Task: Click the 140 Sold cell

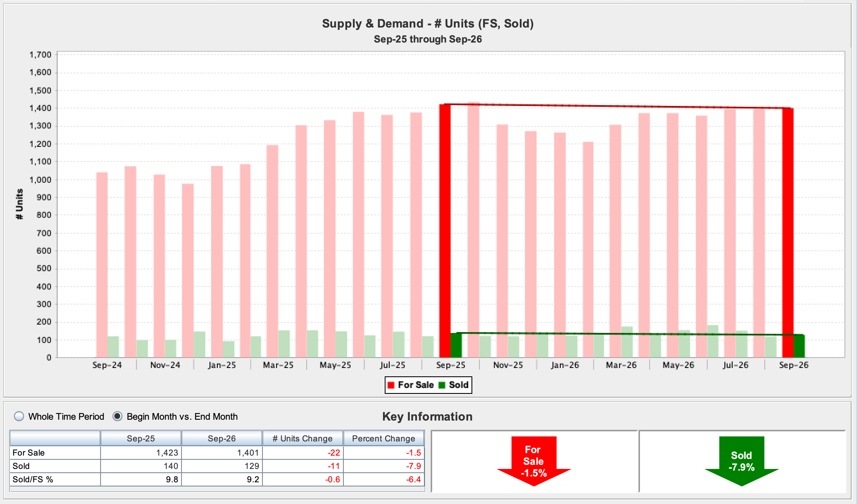Action: 141,466
